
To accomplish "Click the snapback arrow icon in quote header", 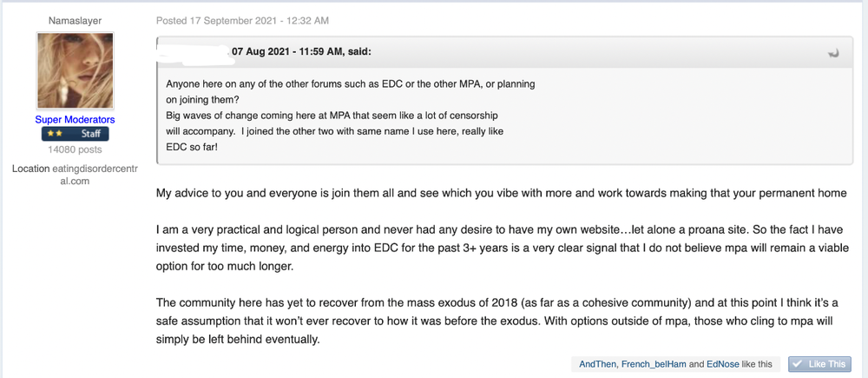I will (833, 53).
